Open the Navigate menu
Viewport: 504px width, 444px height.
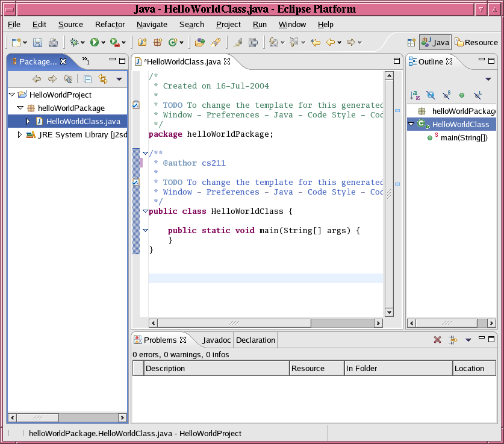(152, 25)
